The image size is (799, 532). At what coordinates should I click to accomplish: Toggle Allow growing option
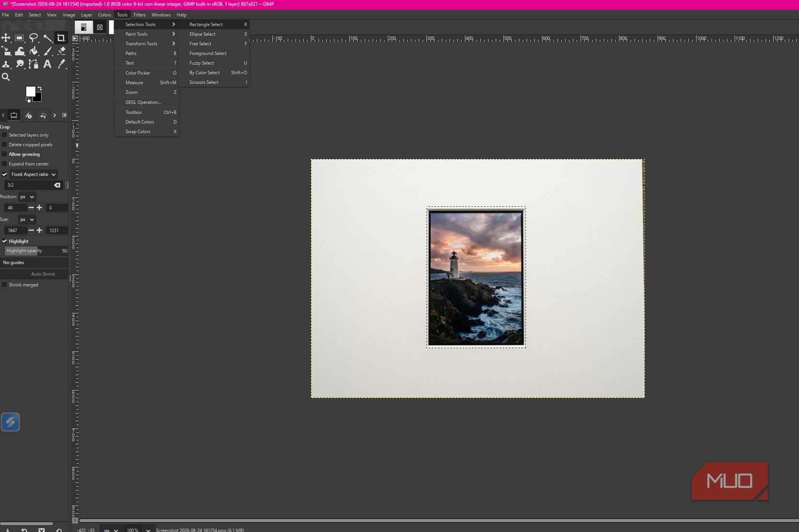[x=4, y=154]
